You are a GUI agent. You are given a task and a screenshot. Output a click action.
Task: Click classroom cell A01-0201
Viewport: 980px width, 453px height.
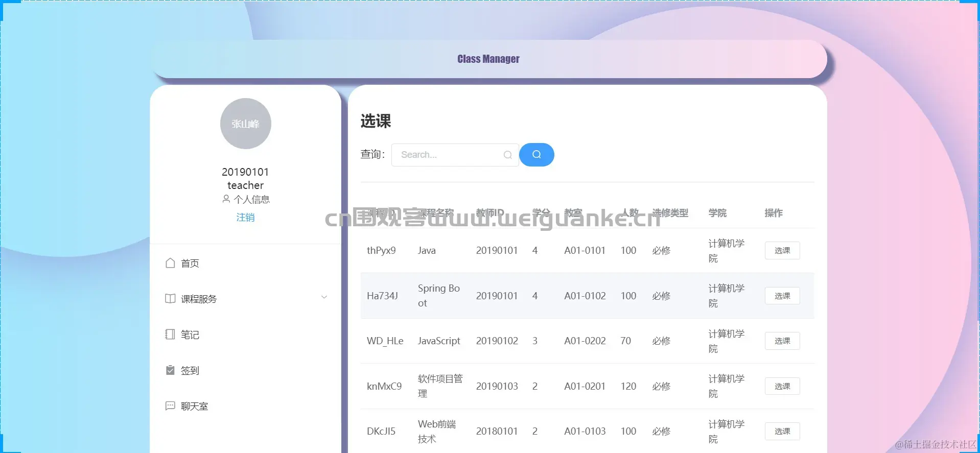585,386
